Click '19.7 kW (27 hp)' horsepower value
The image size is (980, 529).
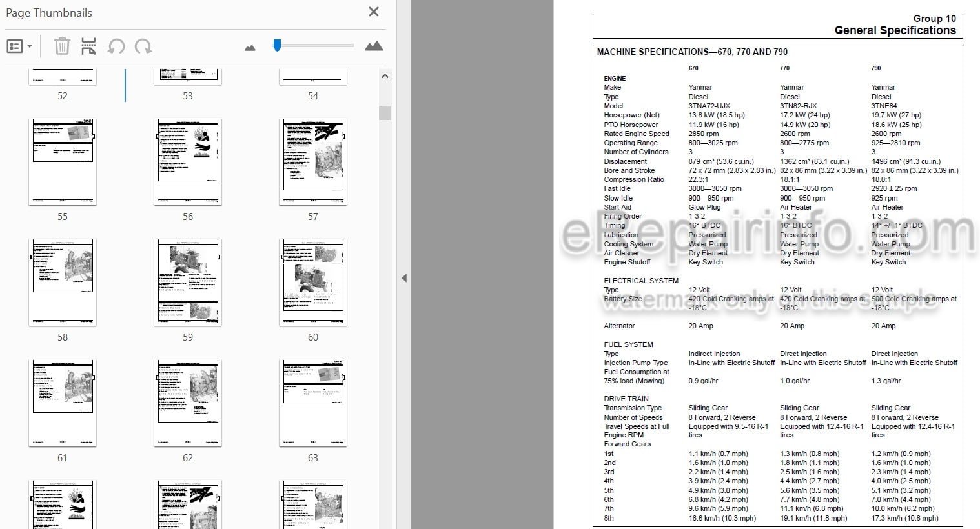(896, 115)
